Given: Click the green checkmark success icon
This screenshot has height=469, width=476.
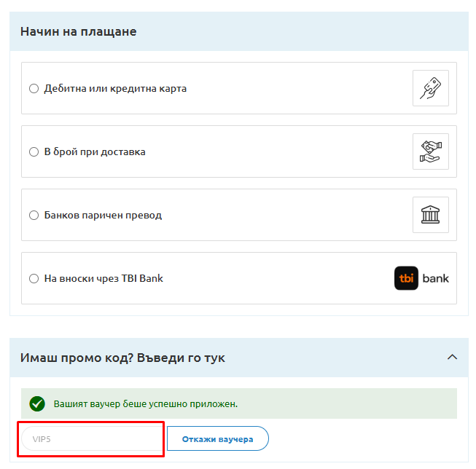Looking at the screenshot, I should tap(37, 403).
